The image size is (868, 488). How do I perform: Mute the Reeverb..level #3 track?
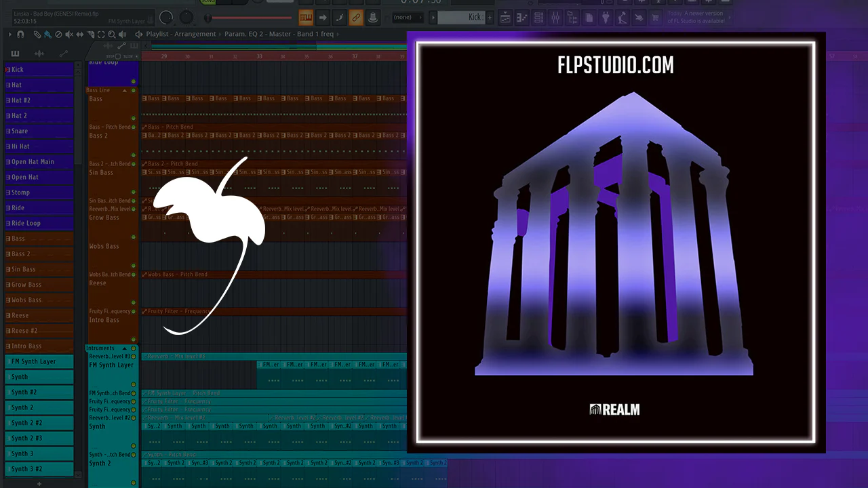point(134,356)
